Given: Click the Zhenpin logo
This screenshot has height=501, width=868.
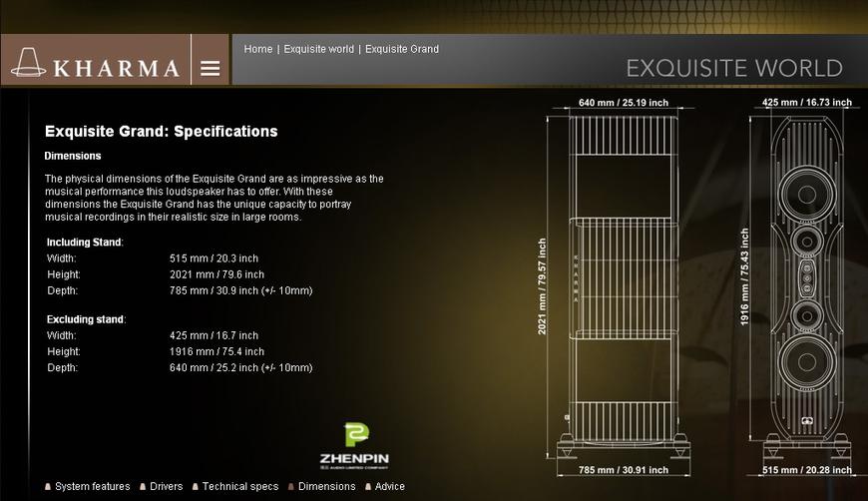Looking at the screenshot, I should pyautogui.click(x=354, y=446).
